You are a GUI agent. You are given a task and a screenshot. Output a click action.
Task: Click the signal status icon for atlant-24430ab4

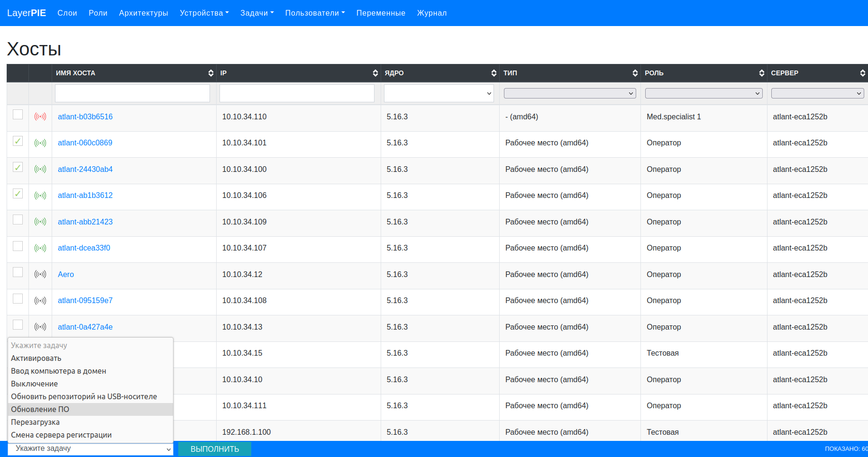pyautogui.click(x=40, y=169)
